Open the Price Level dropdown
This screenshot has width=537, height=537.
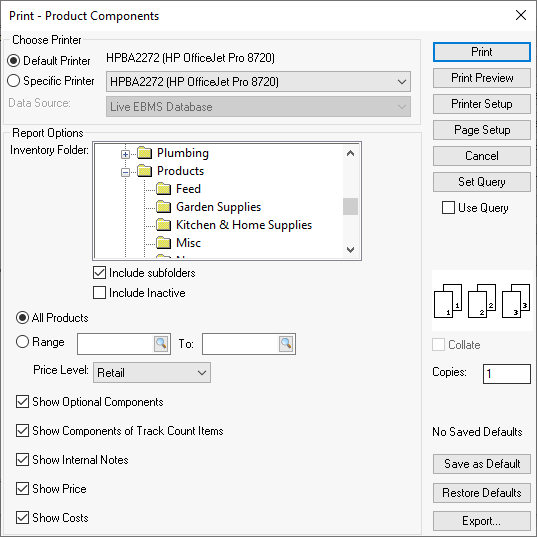pyautogui.click(x=152, y=373)
